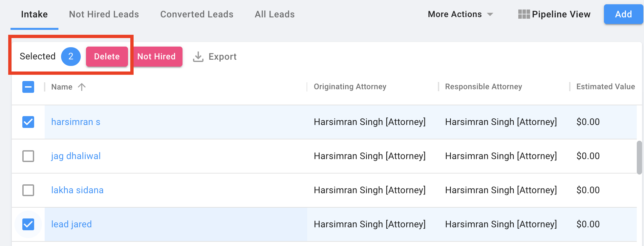Switch to the Not Hired Leads tab
Viewport: 644px width, 246px height.
pyautogui.click(x=104, y=14)
